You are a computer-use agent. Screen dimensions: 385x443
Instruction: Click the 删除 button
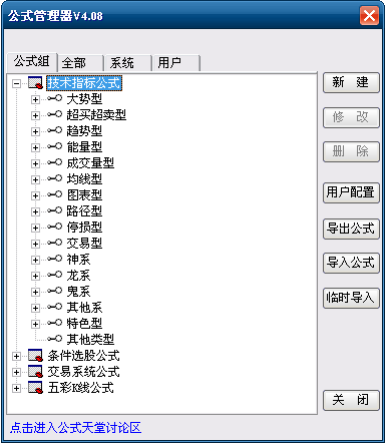pyautogui.click(x=351, y=152)
